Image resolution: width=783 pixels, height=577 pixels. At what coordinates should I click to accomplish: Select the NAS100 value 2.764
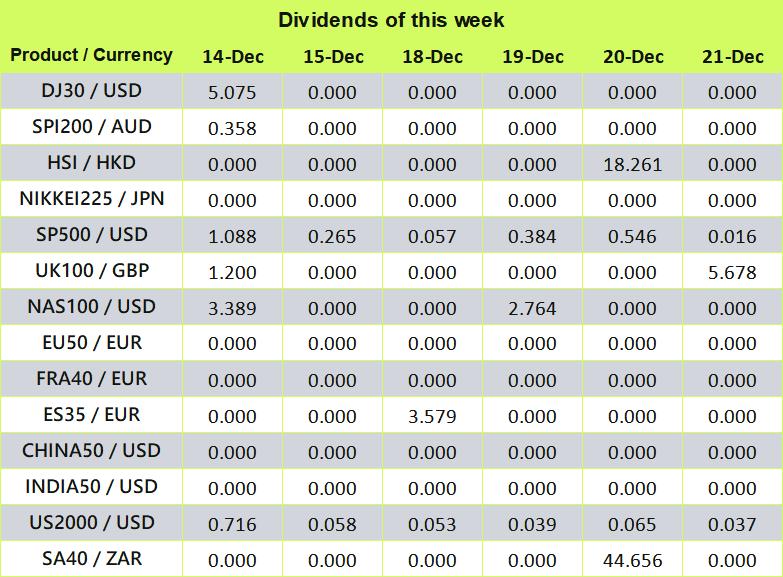coord(533,309)
